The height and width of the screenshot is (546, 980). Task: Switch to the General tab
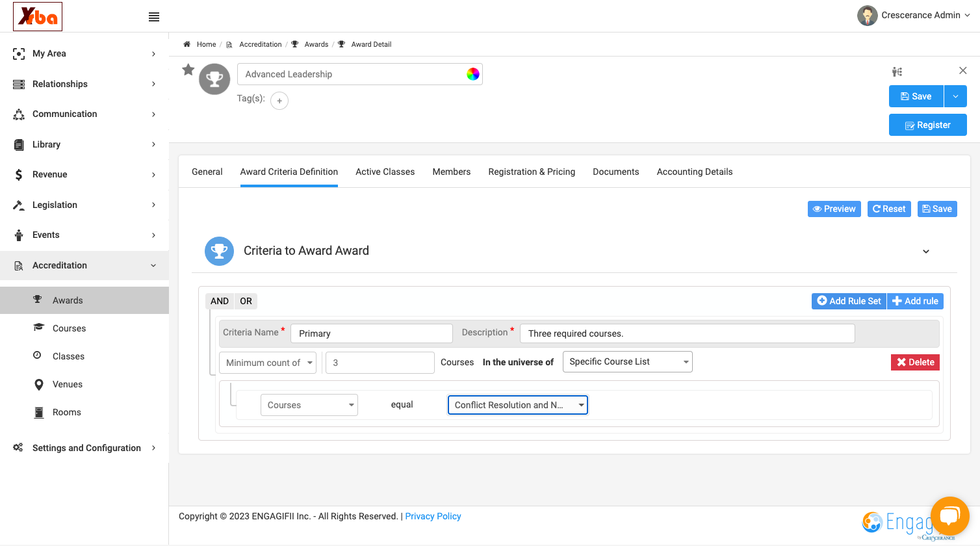click(x=207, y=172)
